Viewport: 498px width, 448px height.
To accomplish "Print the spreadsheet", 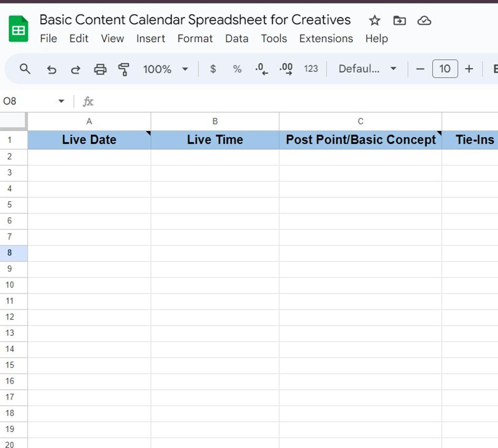I will pyautogui.click(x=100, y=69).
